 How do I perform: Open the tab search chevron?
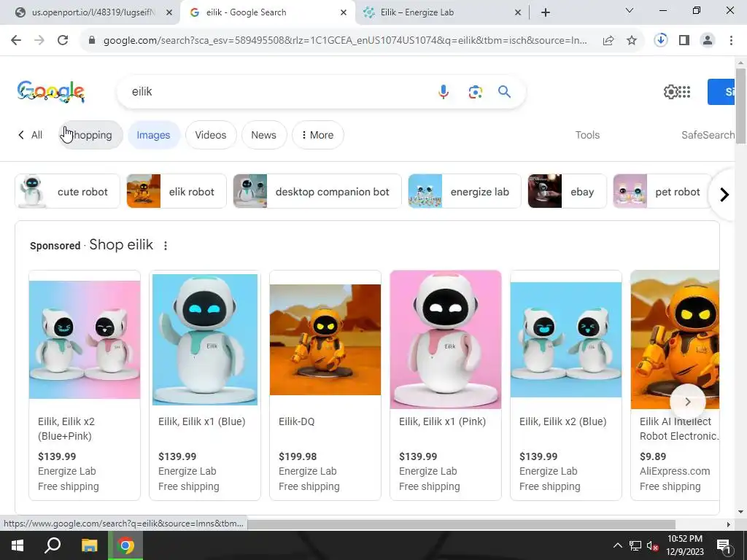(x=630, y=10)
